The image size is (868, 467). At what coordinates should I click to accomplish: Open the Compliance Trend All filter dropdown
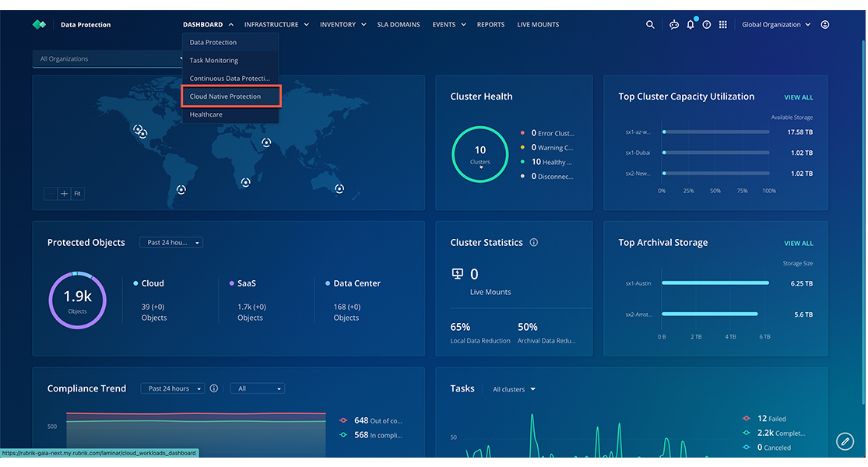coord(258,388)
